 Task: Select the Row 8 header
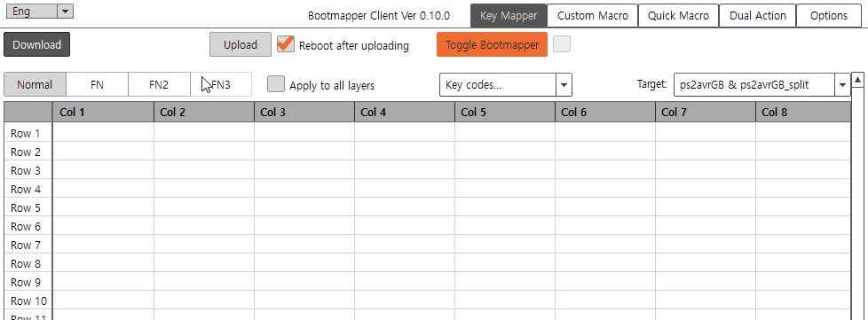[28, 263]
